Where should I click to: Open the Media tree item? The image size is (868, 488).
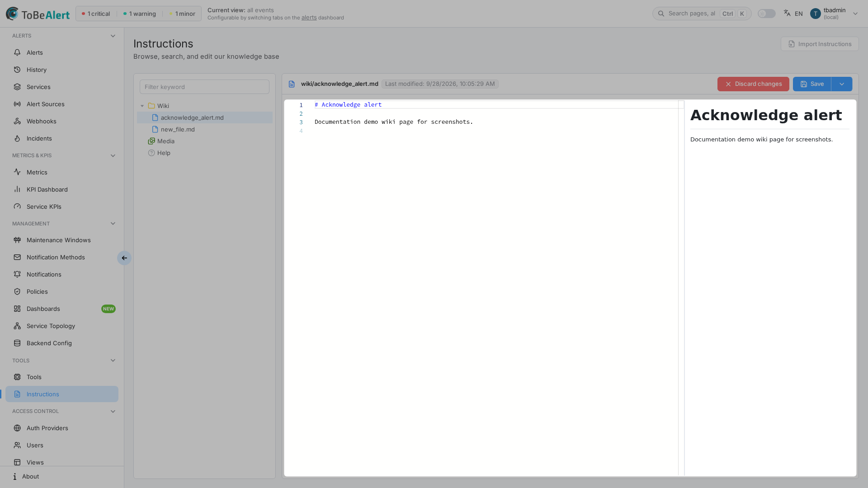point(205,141)
